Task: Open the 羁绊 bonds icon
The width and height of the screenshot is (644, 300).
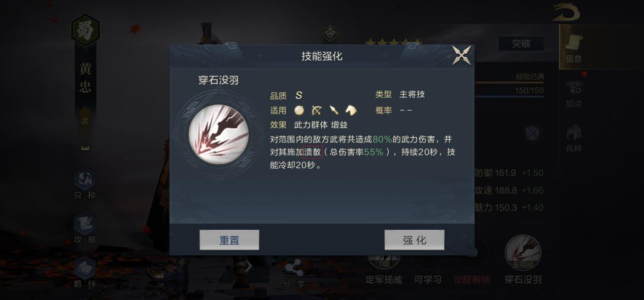Action: pyautogui.click(x=85, y=273)
